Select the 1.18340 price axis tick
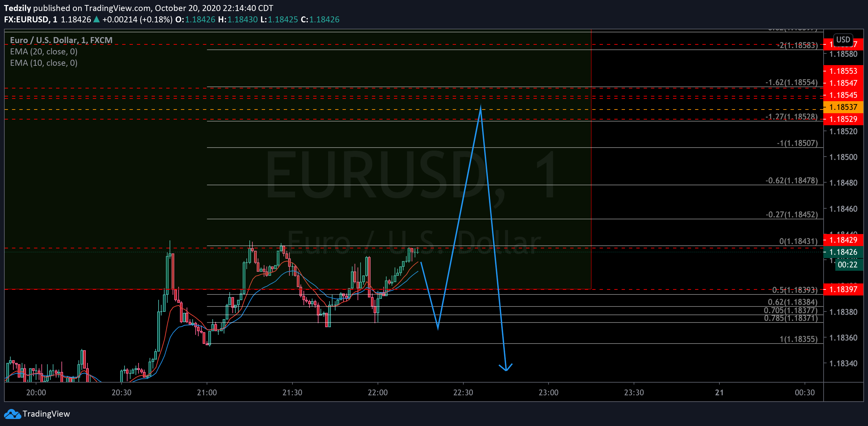868x426 pixels. tap(843, 364)
